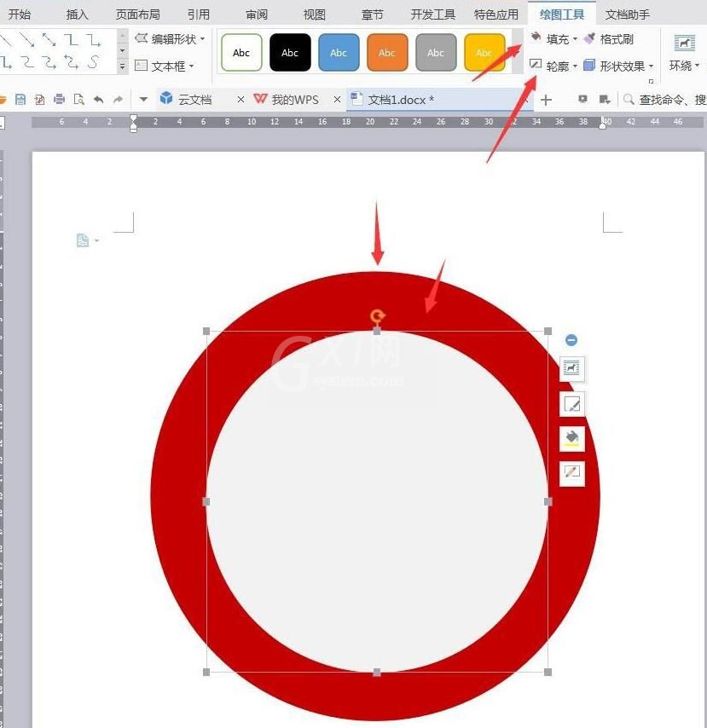Viewport: 707px width, 728px height.
Task: Apply the yellow Abc shape style
Action: tap(484, 53)
